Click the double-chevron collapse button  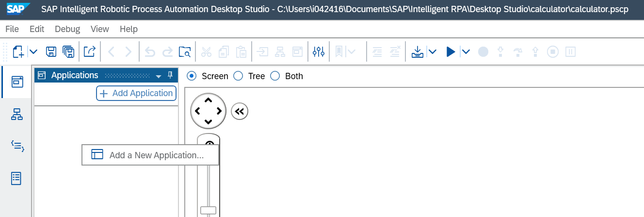(240, 112)
